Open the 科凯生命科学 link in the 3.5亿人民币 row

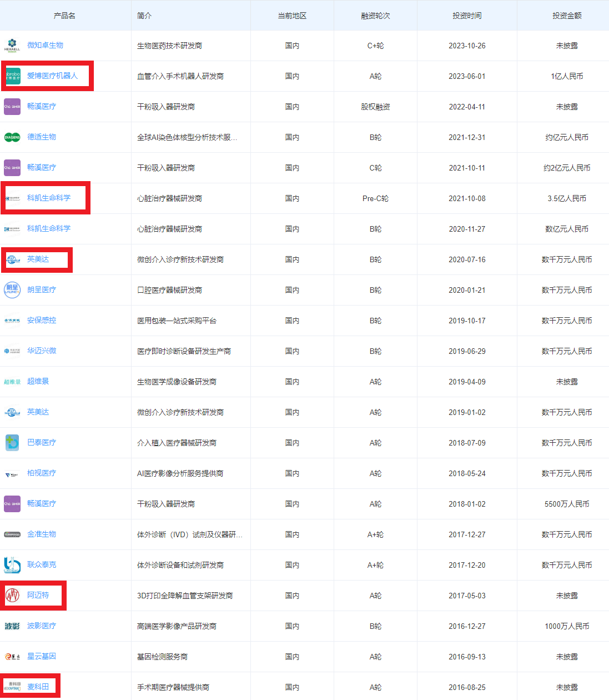[x=49, y=198]
